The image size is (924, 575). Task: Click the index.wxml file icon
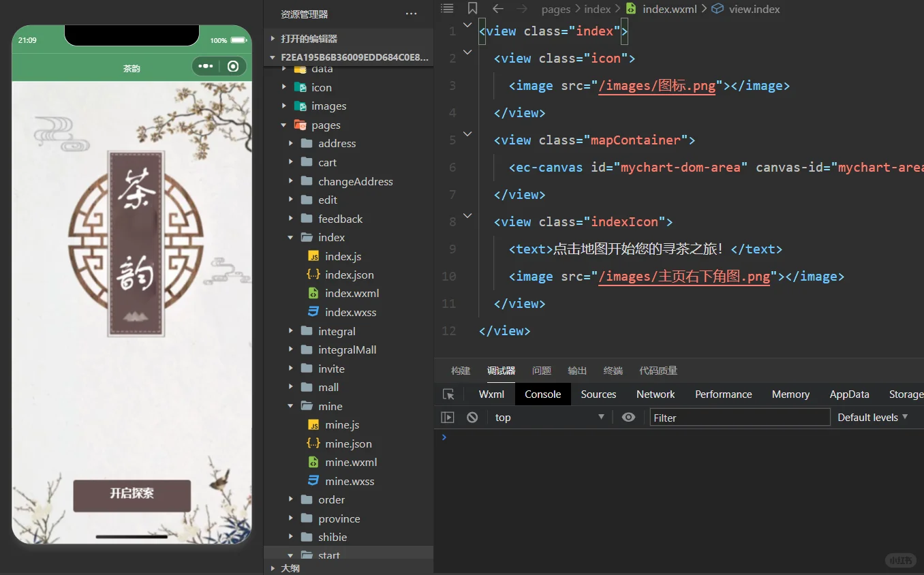coord(313,294)
